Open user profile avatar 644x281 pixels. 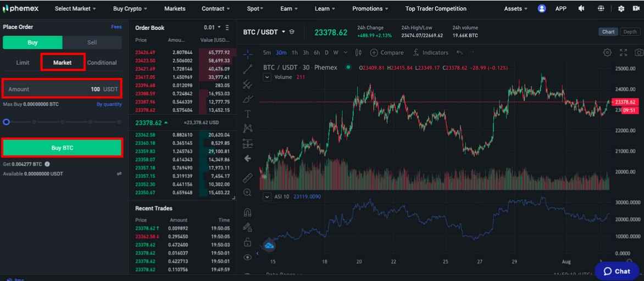click(x=542, y=8)
